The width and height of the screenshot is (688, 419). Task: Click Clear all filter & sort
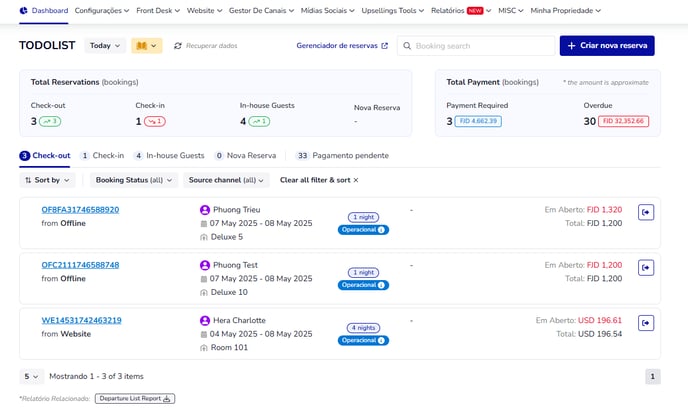(319, 180)
